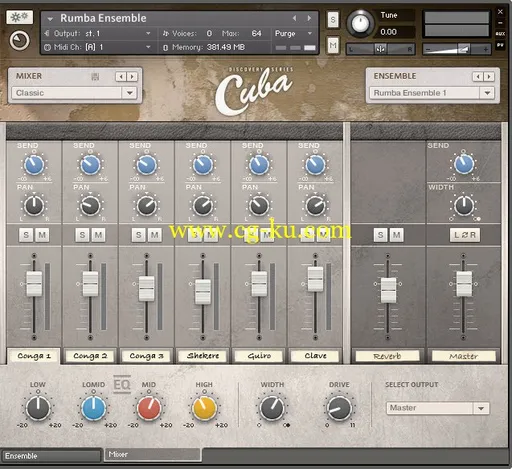The image size is (512, 469).
Task: Select the Reverb channel label
Action: pyautogui.click(x=387, y=356)
